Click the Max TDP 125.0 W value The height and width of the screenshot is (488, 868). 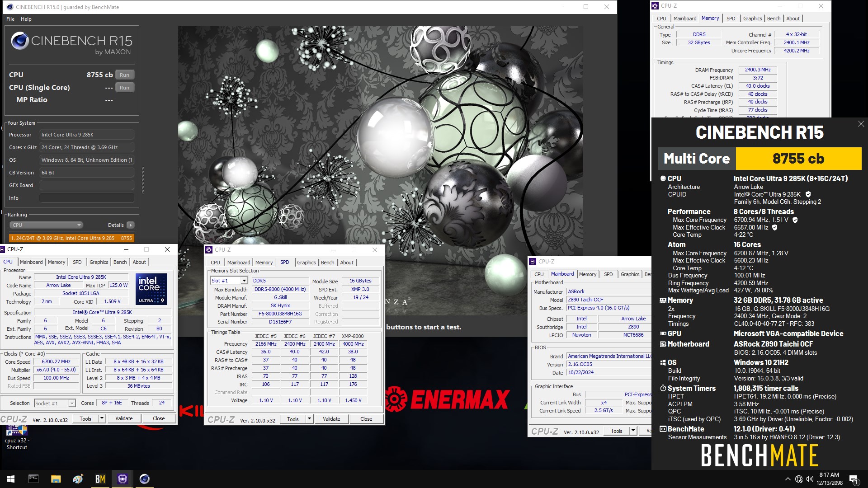(x=118, y=285)
